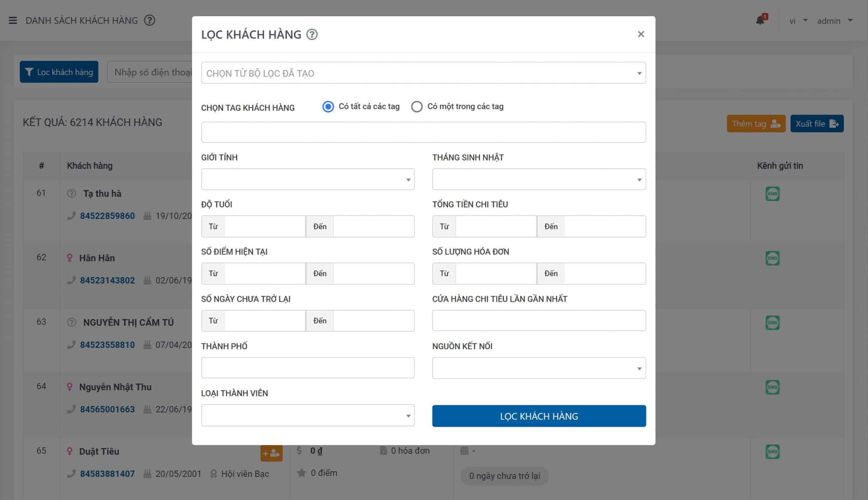Click SMS icon for Duật Tiêu
Image resolution: width=868 pixels, height=500 pixels.
pos(772,452)
